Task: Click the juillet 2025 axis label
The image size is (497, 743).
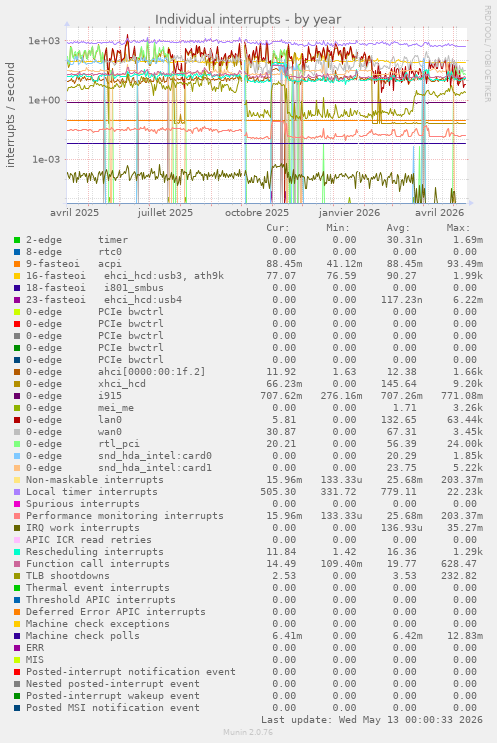Action: 165,213
